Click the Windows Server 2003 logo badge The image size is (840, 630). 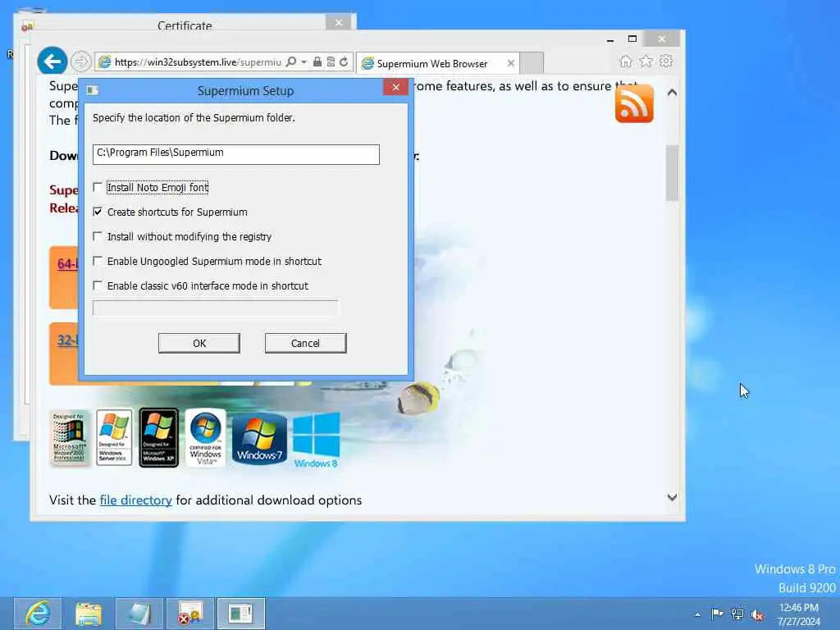pos(114,437)
